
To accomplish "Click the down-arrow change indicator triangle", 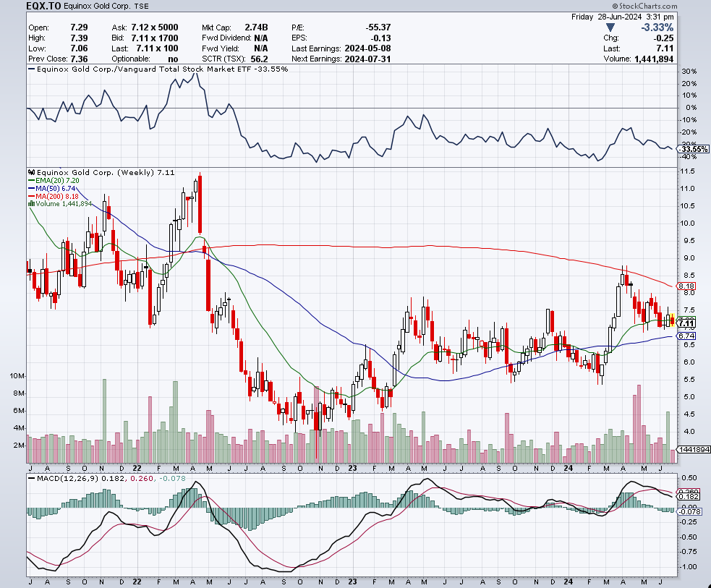I will (x=610, y=27).
